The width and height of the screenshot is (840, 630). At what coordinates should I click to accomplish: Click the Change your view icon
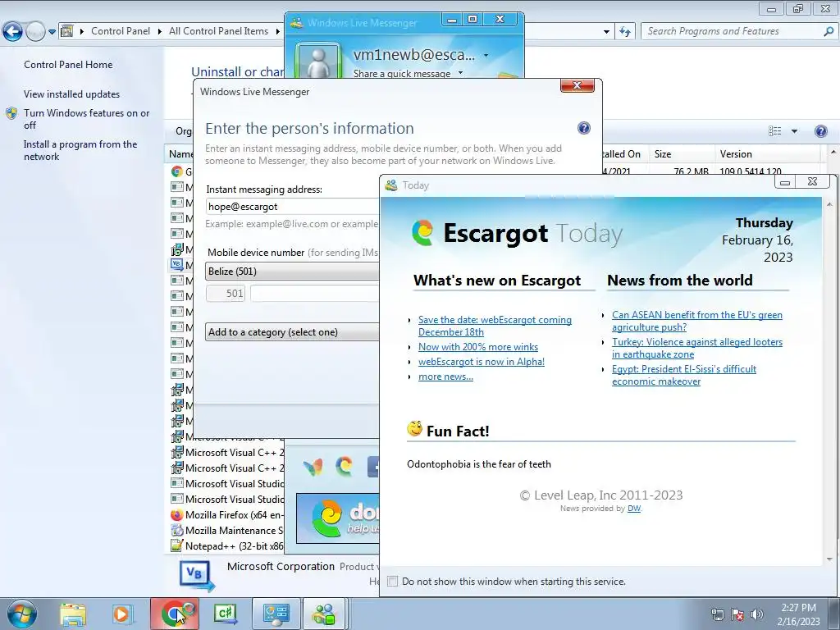[x=774, y=131]
